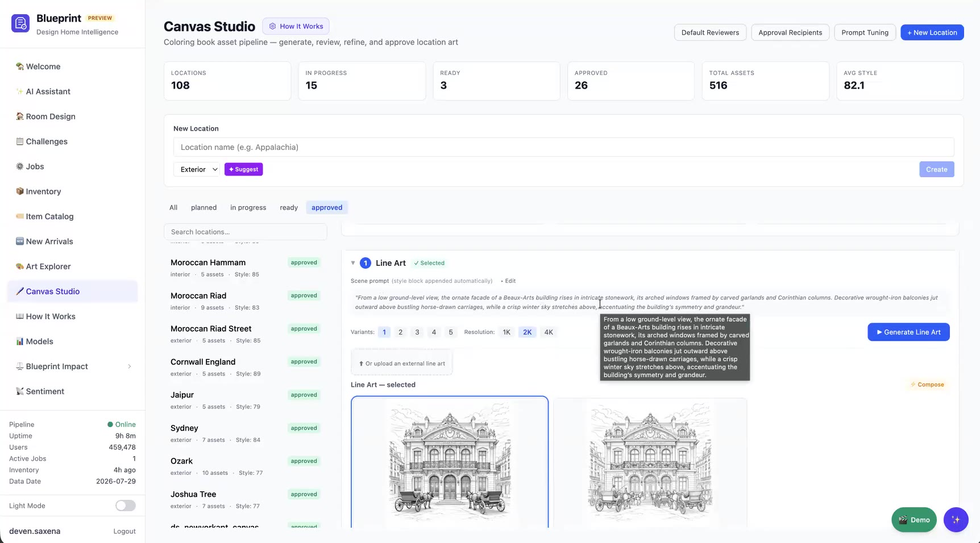This screenshot has width=980, height=543.
Task: Click the New Location button
Action: 932,32
